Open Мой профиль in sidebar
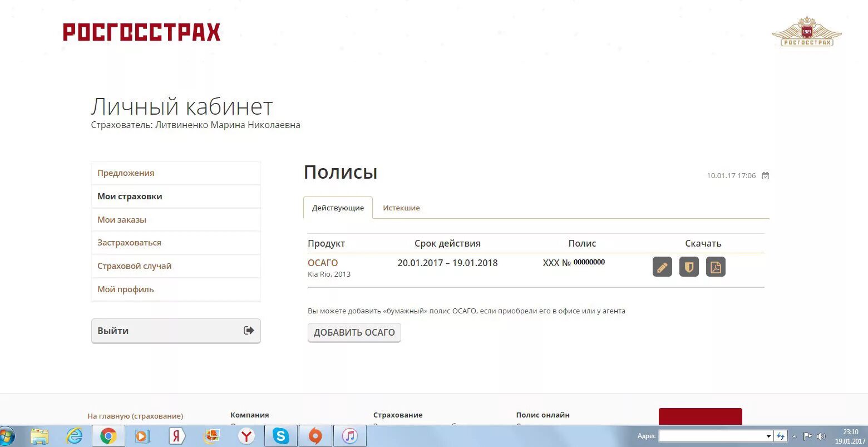Viewport: 868px width, 447px height. click(x=176, y=289)
